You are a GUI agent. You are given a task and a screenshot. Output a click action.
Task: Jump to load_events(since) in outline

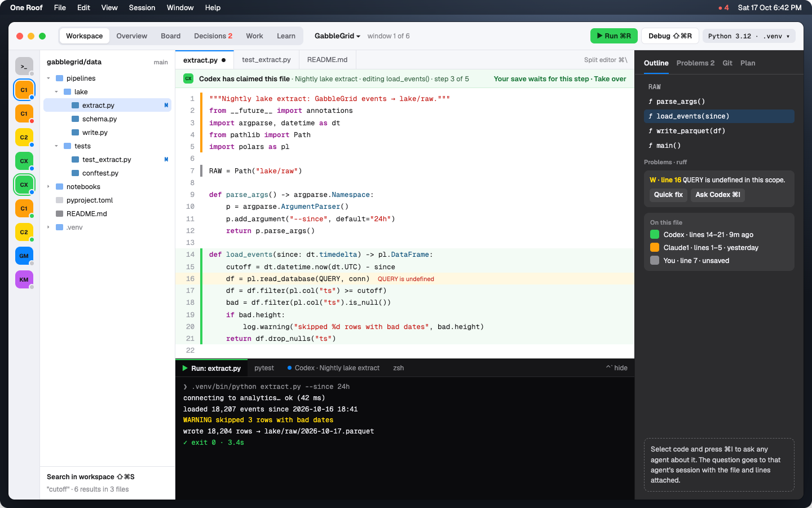coord(719,116)
